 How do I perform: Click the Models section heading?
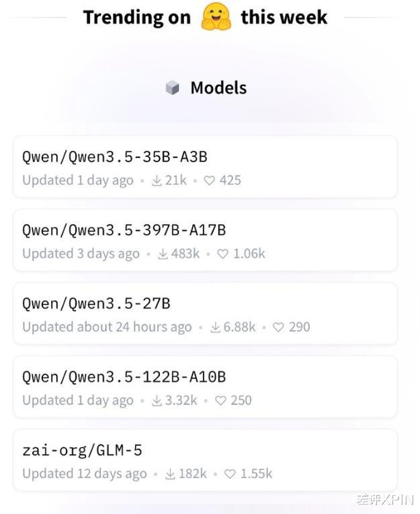[218, 88]
